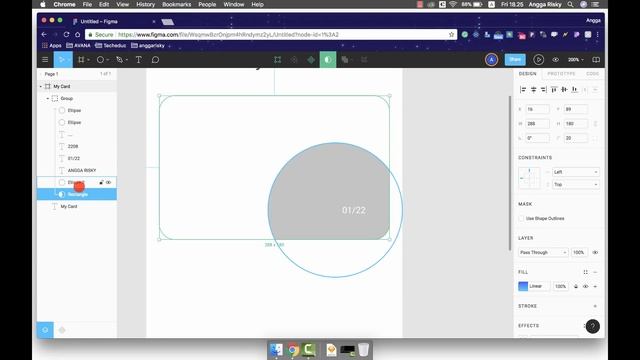Screen dimensions: 640x360
Task: Click the Align Left icon
Action: pyautogui.click(x=523, y=89)
